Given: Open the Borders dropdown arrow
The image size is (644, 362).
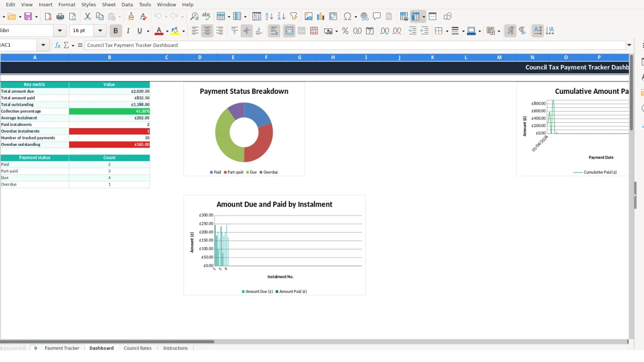Looking at the screenshot, I should [x=447, y=31].
